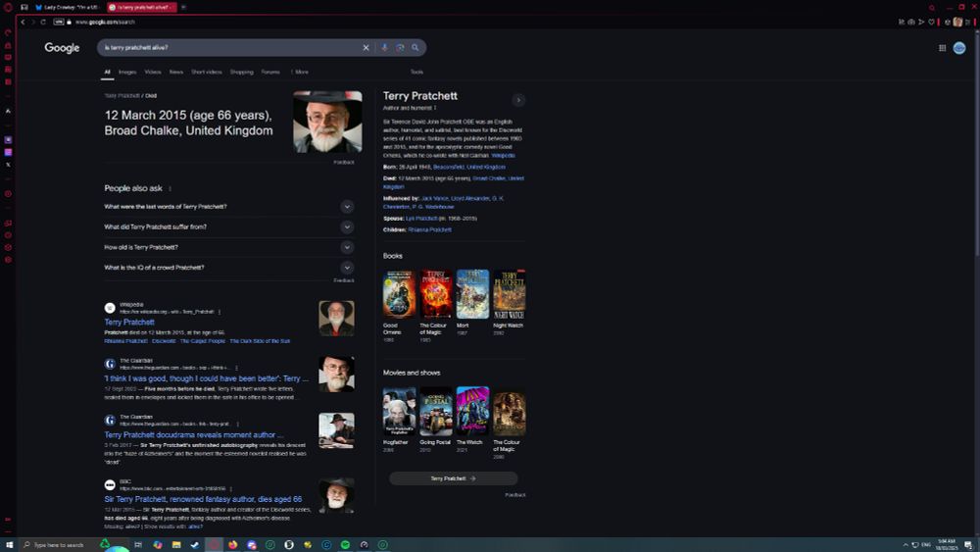980x552 pixels.
Task: Click the browser address bar URL
Action: click(x=105, y=22)
